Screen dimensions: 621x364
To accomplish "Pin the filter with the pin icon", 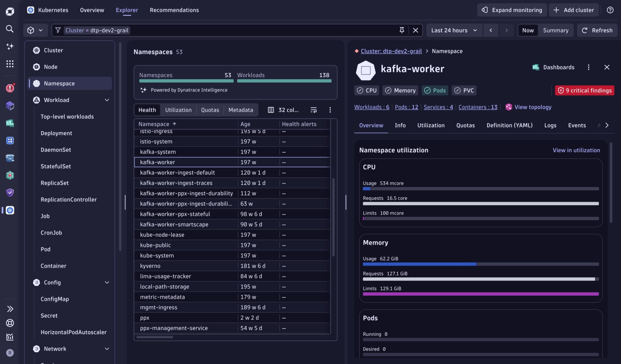I will [x=402, y=30].
